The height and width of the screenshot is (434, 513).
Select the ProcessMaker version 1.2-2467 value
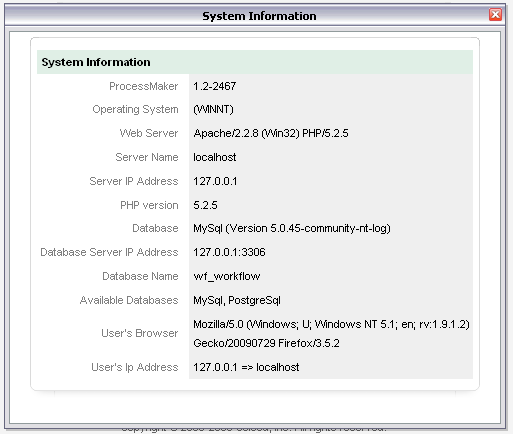click(215, 86)
